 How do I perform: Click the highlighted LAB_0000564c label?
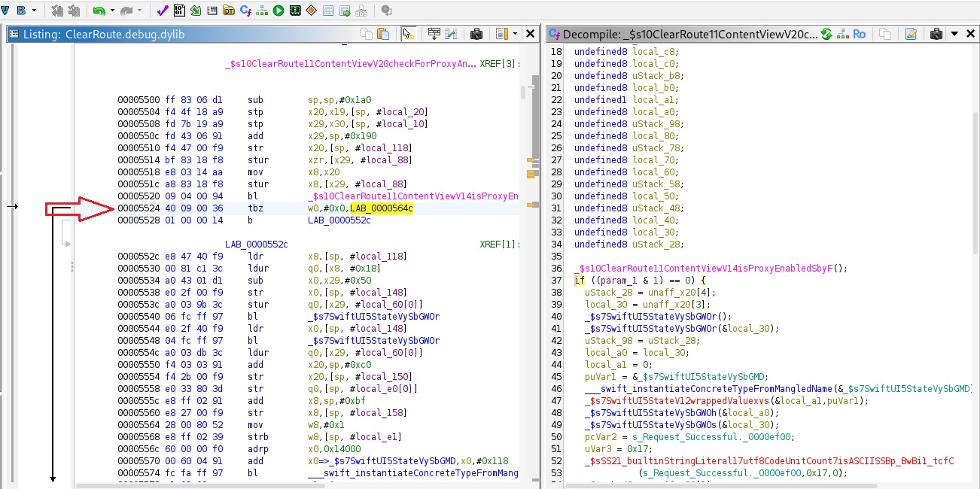coord(381,208)
